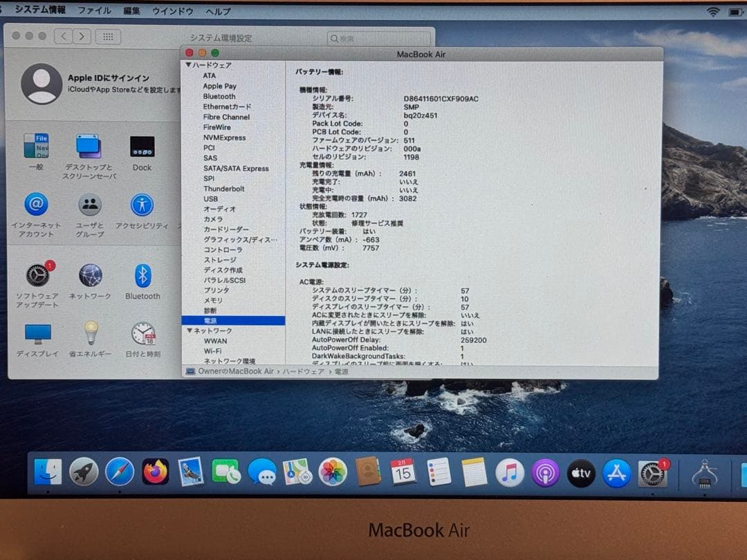Click serial number D86411601CXF909AC
The height and width of the screenshot is (560, 747).
(x=441, y=99)
